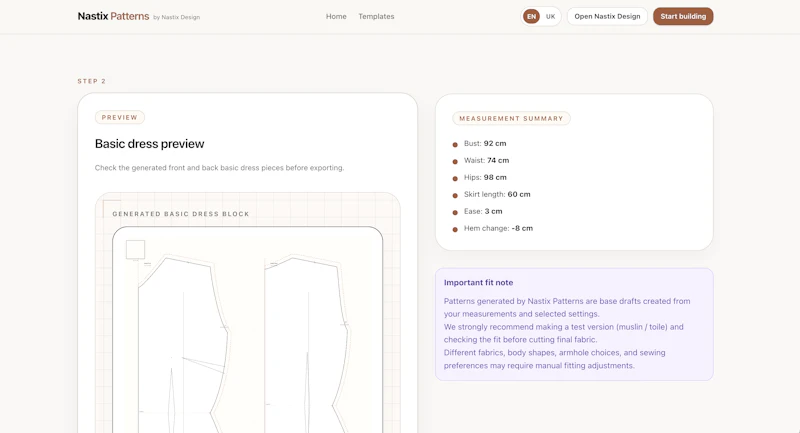Click the Start building button
800x433 pixels.
(683, 16)
